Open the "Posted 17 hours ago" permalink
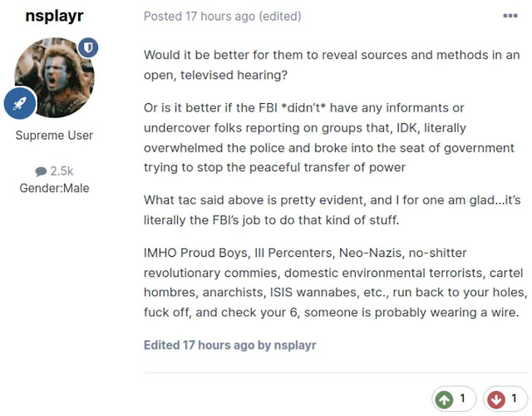The image size is (532, 416). (x=199, y=16)
